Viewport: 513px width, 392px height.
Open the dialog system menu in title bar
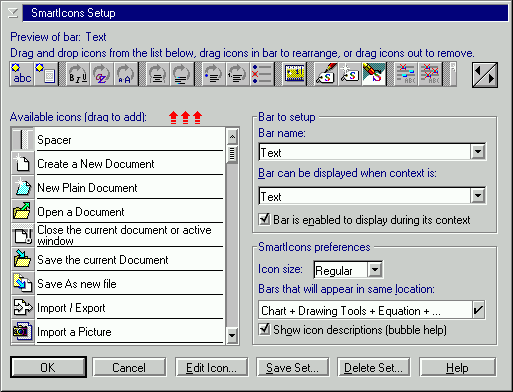point(13,13)
